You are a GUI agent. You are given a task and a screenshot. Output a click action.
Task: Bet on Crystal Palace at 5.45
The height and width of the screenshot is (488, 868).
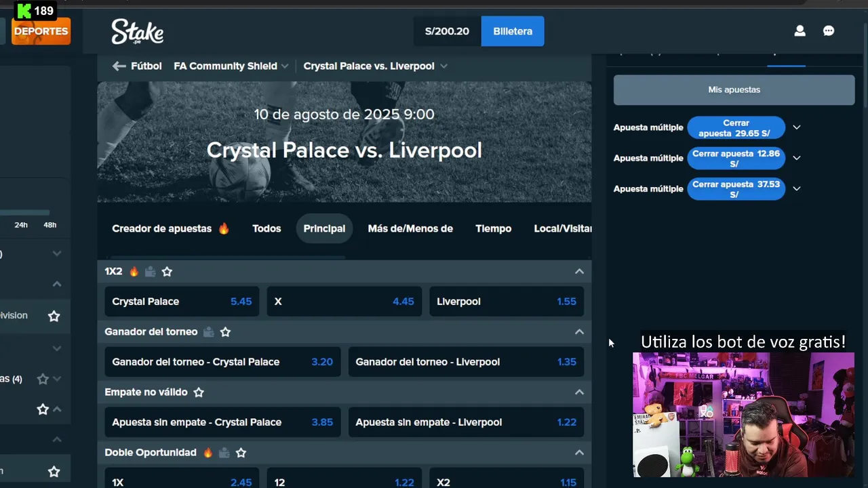click(x=182, y=302)
